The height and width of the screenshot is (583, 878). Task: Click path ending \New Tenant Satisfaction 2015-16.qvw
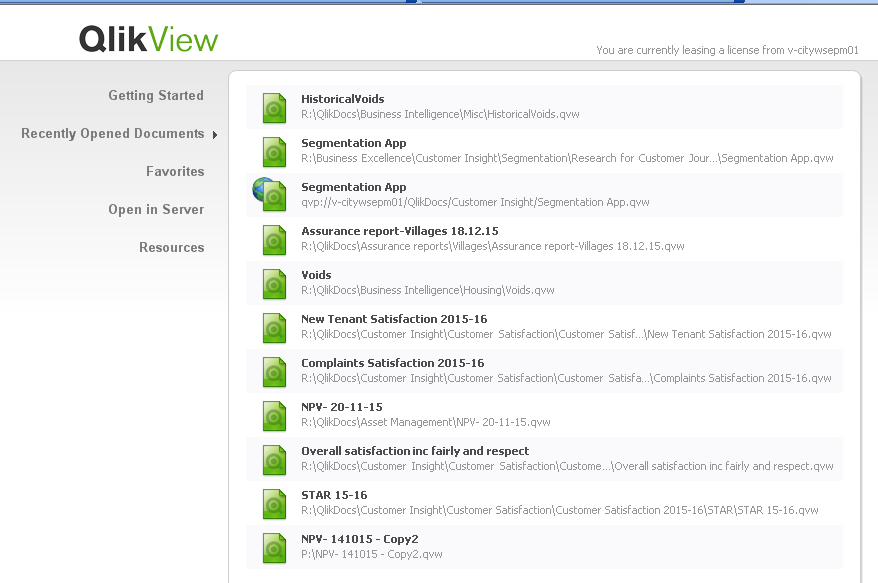click(566, 334)
